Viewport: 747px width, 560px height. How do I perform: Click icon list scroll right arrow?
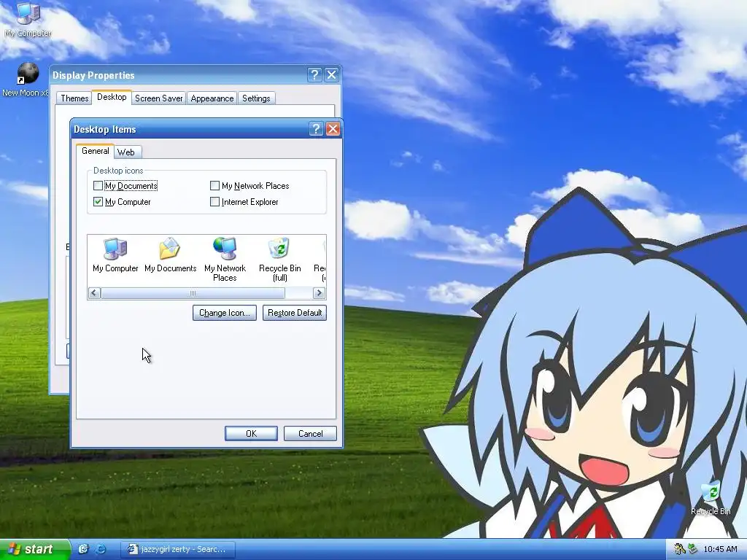point(320,293)
